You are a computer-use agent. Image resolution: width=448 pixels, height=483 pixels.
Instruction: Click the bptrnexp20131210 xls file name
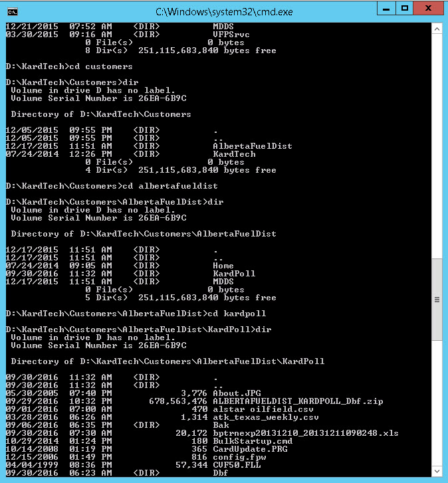pos(305,433)
